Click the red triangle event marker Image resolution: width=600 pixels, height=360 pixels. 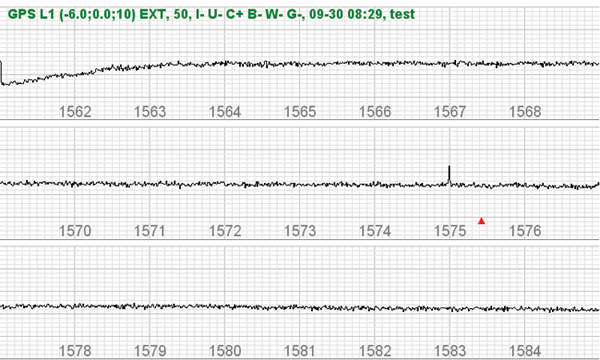coord(481,221)
